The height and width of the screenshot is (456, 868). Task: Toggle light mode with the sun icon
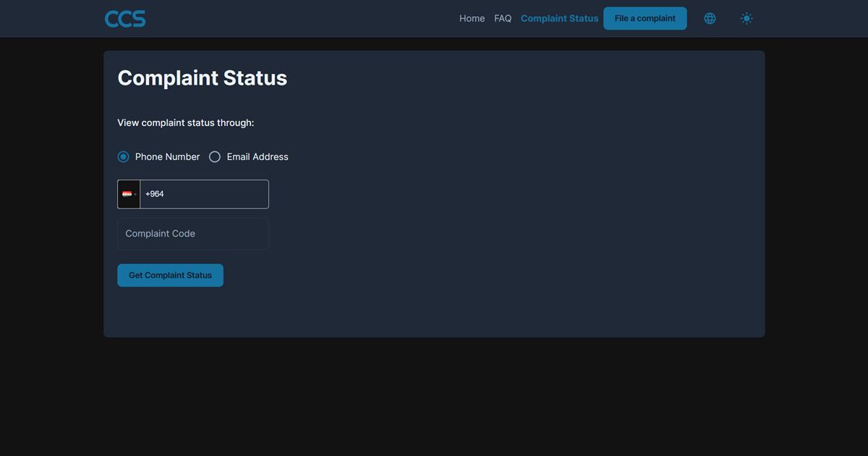pyautogui.click(x=747, y=19)
